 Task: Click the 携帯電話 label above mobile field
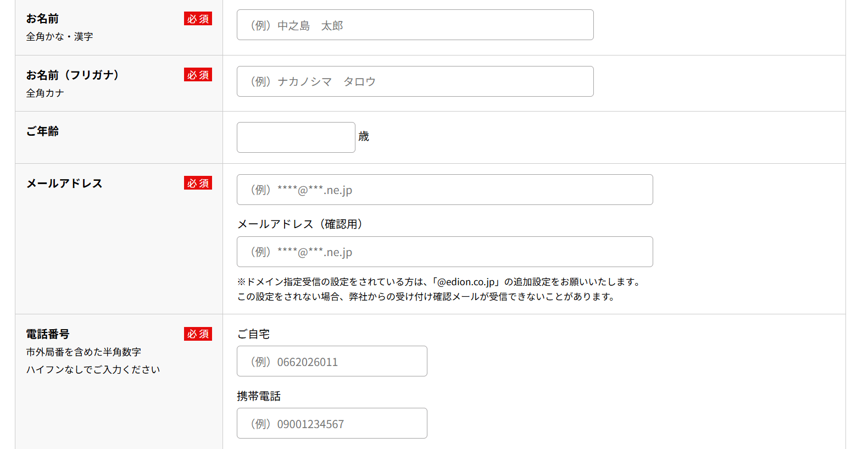point(259,396)
